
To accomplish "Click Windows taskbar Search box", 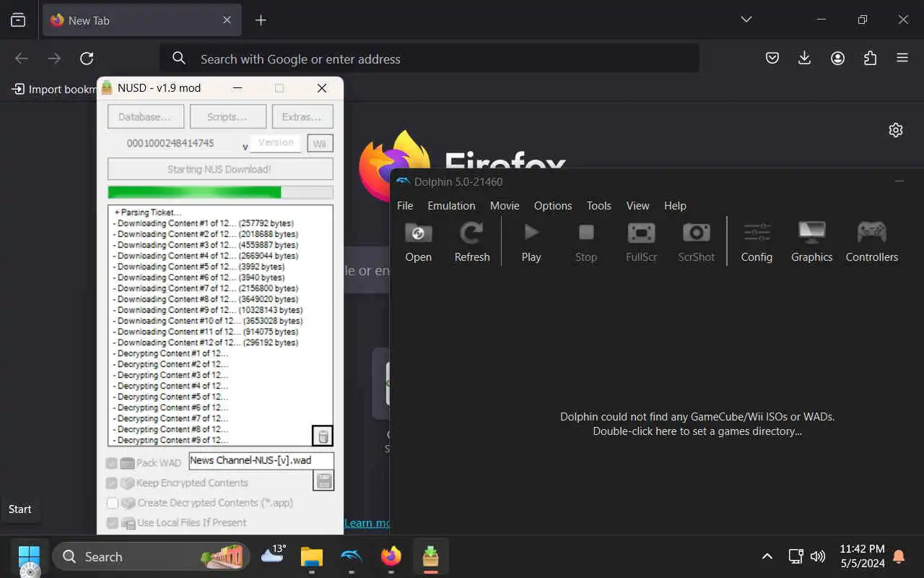I will pos(151,556).
